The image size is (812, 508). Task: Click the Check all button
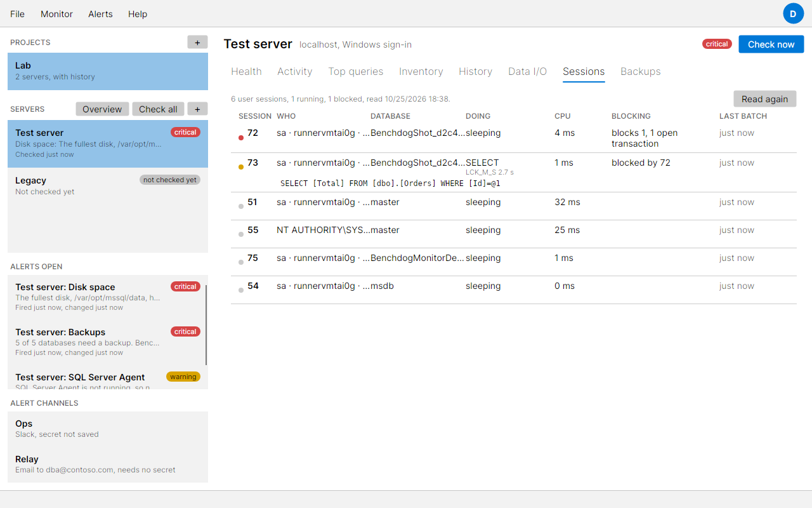158,109
